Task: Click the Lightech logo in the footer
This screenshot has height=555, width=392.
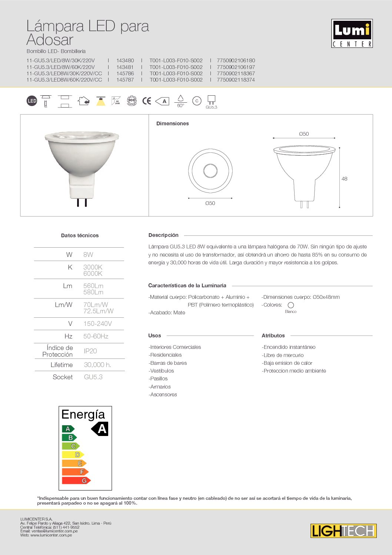Action: click(x=343, y=531)
